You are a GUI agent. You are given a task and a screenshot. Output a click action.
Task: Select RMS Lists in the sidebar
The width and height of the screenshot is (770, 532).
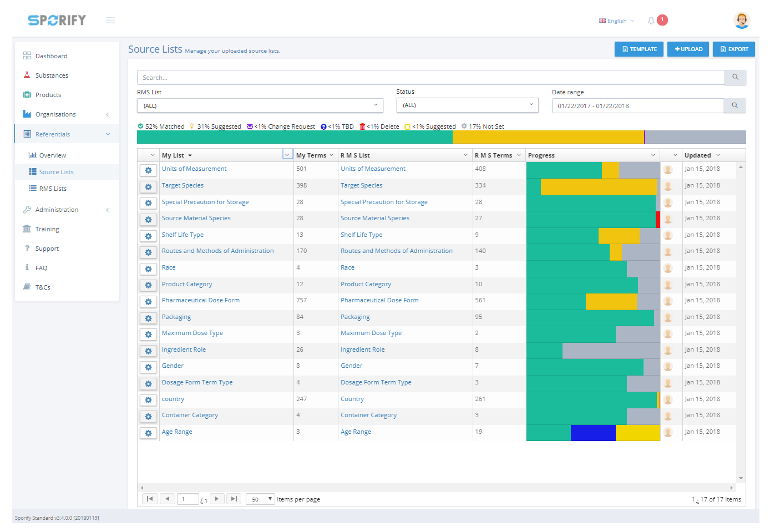point(52,188)
